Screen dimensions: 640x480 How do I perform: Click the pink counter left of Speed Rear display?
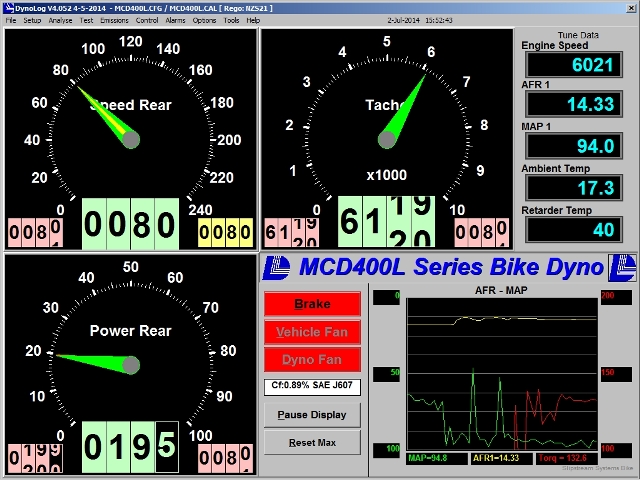click(x=36, y=233)
